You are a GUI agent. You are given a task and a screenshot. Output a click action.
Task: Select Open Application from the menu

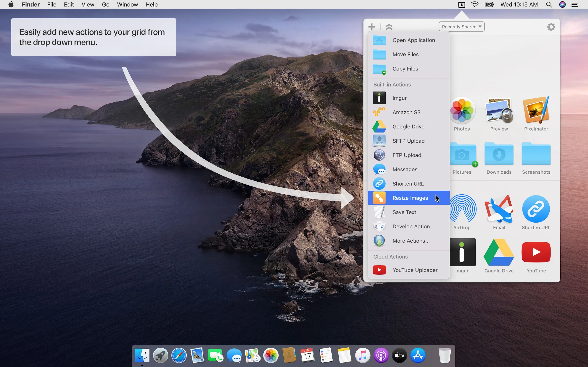(413, 40)
